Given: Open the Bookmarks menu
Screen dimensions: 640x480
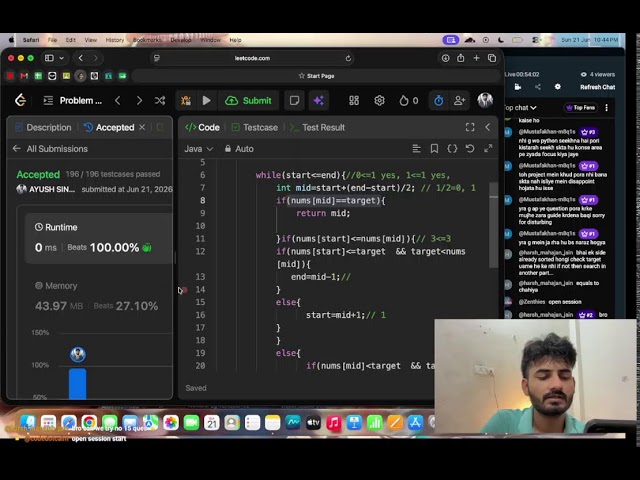Looking at the screenshot, I should [147, 40].
